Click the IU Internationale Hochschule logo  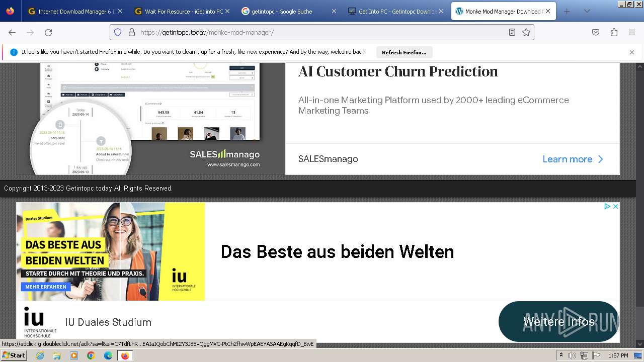pyautogui.click(x=40, y=322)
